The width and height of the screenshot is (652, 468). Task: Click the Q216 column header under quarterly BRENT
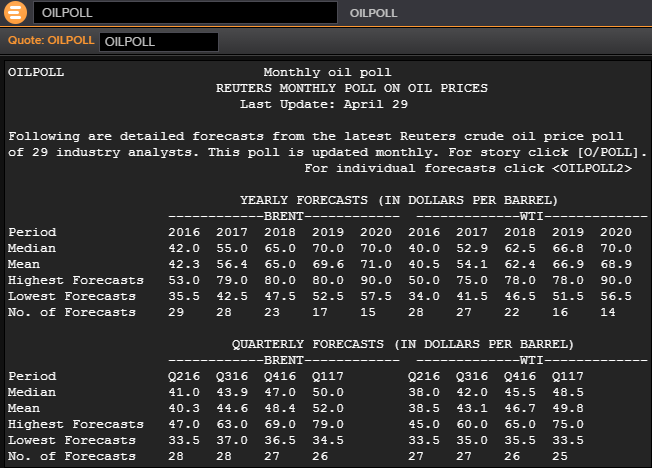point(184,376)
